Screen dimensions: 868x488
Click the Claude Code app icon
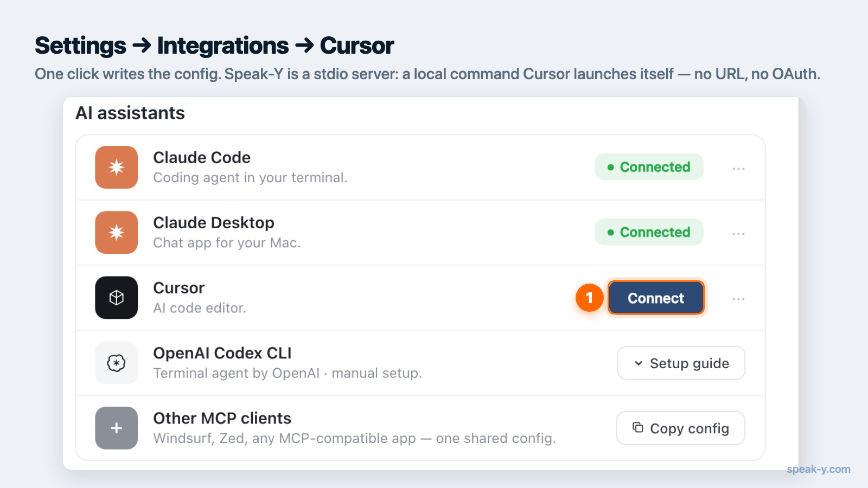tap(116, 167)
